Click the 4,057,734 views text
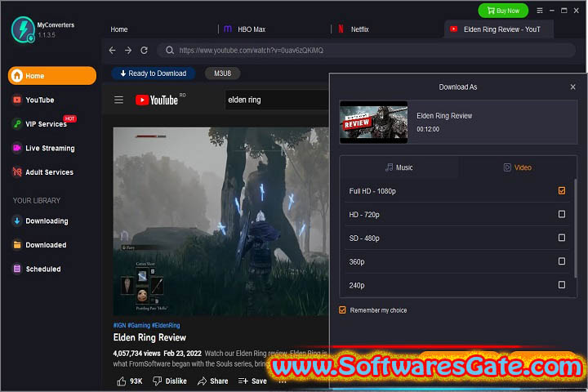 pyautogui.click(x=137, y=354)
